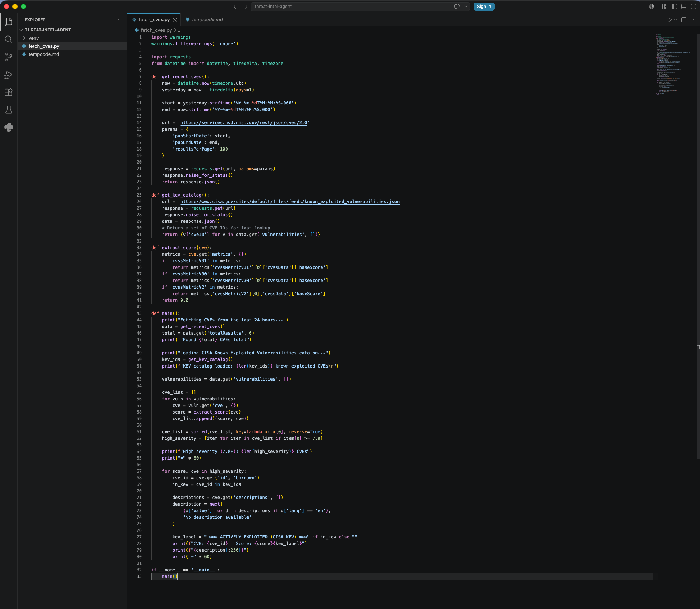
Task: Click the breadcrumb ellipsis symbol item
Action: coord(179,30)
